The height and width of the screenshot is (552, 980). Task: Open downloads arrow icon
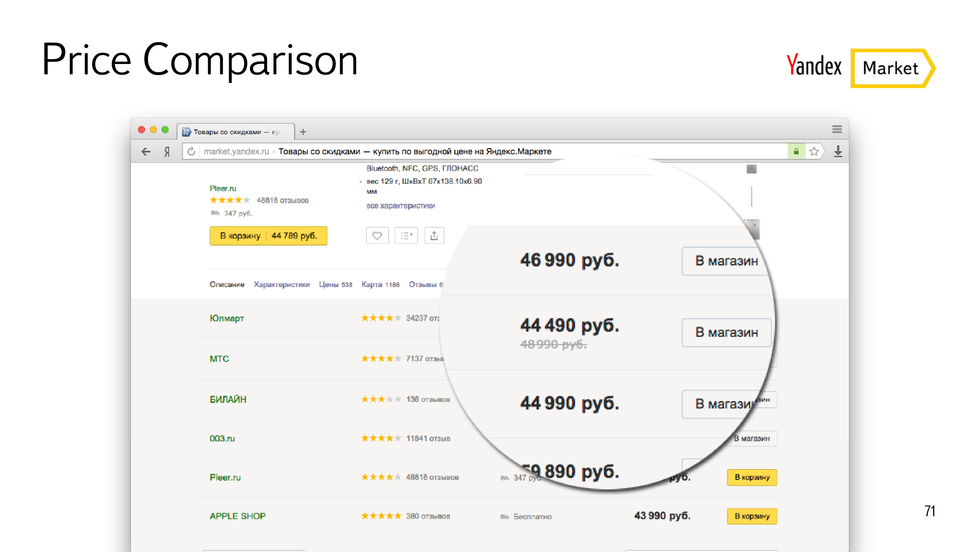click(x=838, y=152)
